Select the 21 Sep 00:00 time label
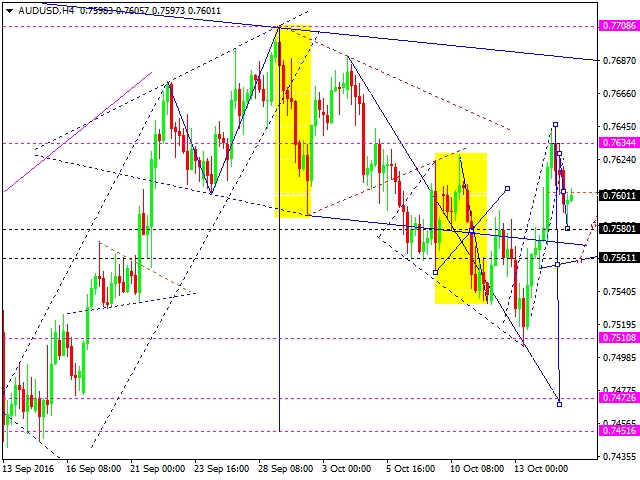 tap(158, 469)
